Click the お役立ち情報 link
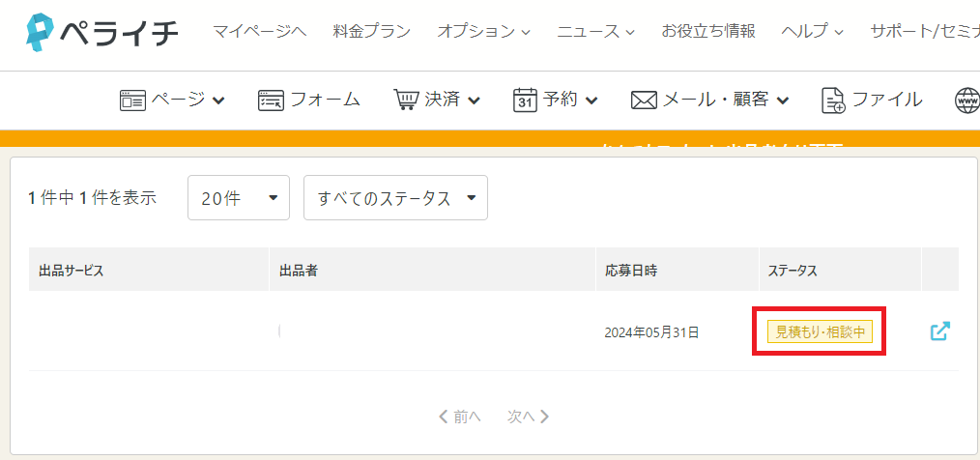Screen dimensions: 980x460 [708, 32]
